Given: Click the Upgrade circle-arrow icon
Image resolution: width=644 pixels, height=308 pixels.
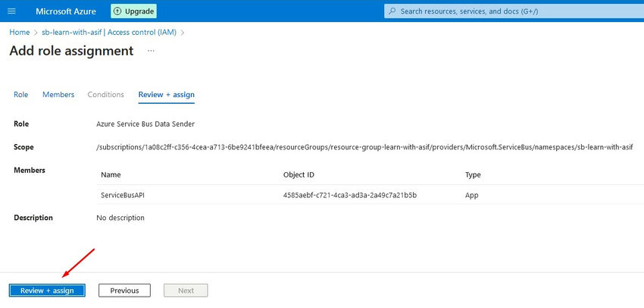Looking at the screenshot, I should pyautogui.click(x=120, y=11).
